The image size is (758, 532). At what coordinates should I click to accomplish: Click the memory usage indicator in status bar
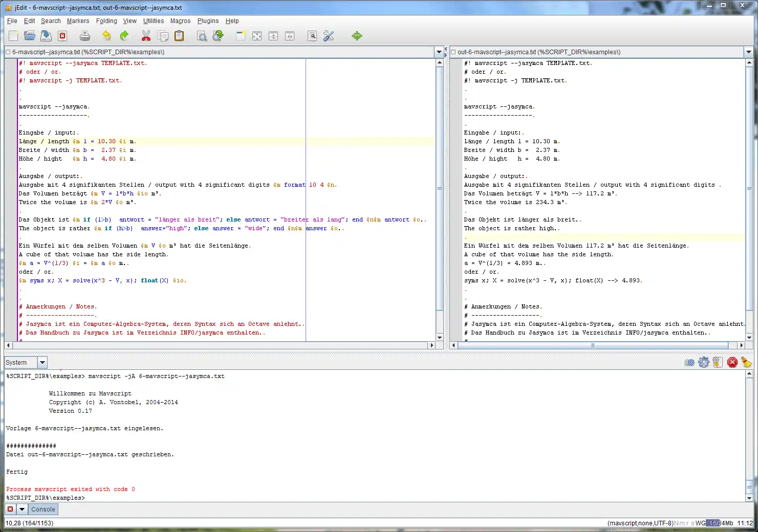tap(720, 523)
